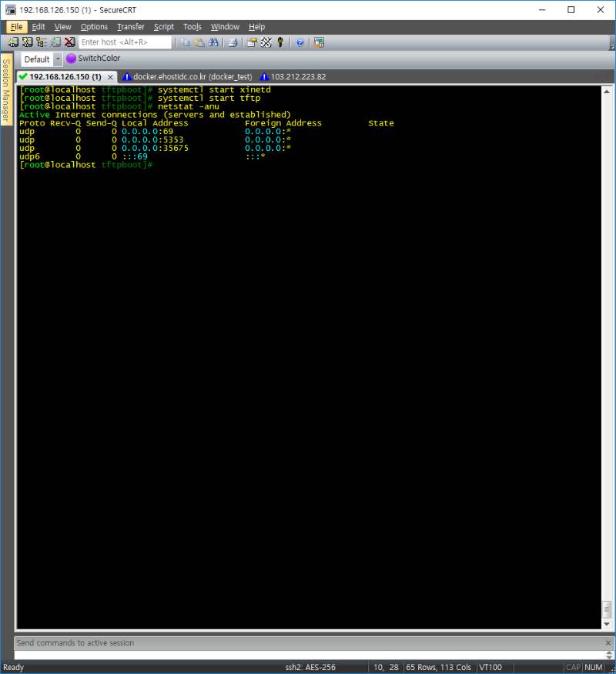Close the command window panel

608,643
